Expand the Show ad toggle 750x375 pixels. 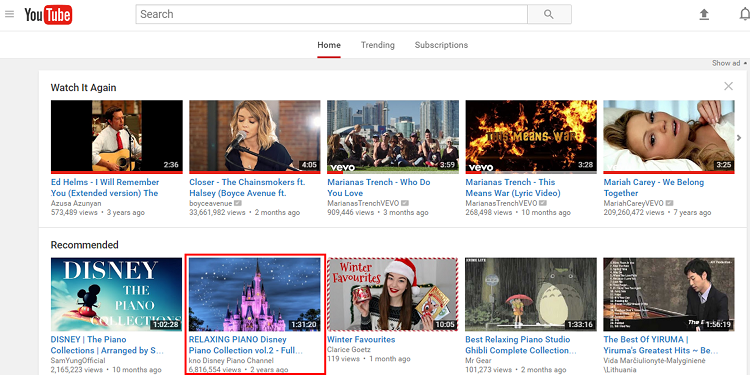[729, 63]
